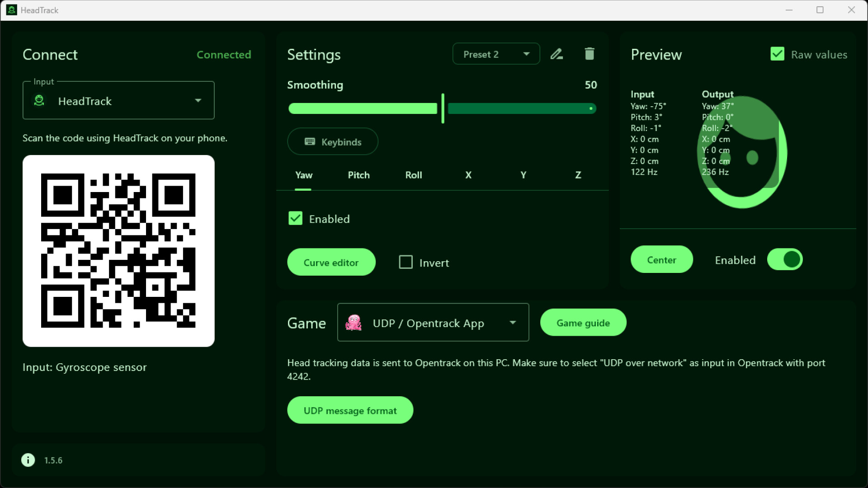Click the Smoothing slider track end dot
The image size is (868, 488).
tap(591, 108)
